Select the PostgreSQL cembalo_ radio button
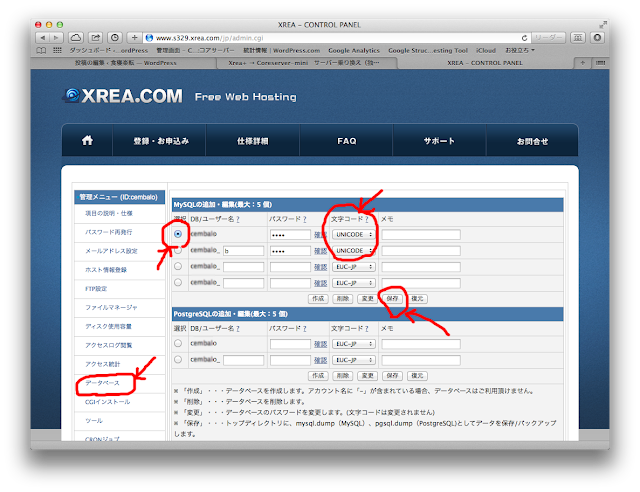The height and width of the screenshot is (492, 640). click(178, 359)
